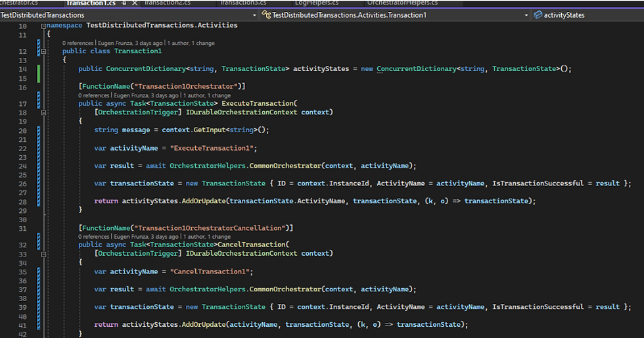
Task: Open the activityStates member navigation dropdown
Action: [587, 15]
